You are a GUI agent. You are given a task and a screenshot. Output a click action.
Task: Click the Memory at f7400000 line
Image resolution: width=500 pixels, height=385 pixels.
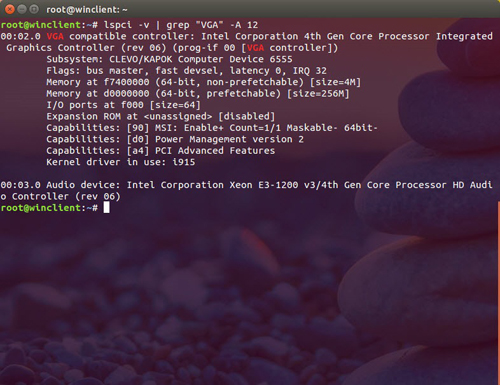pyautogui.click(x=203, y=82)
